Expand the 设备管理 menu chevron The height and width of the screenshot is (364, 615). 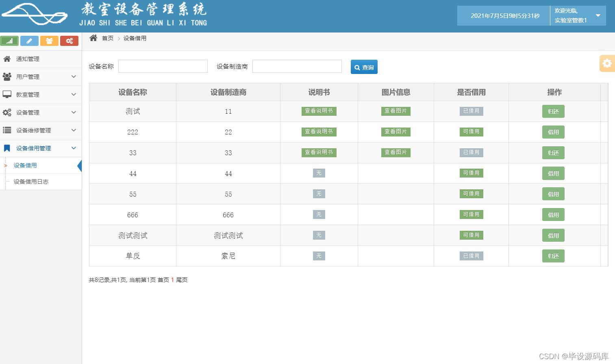[x=74, y=112]
